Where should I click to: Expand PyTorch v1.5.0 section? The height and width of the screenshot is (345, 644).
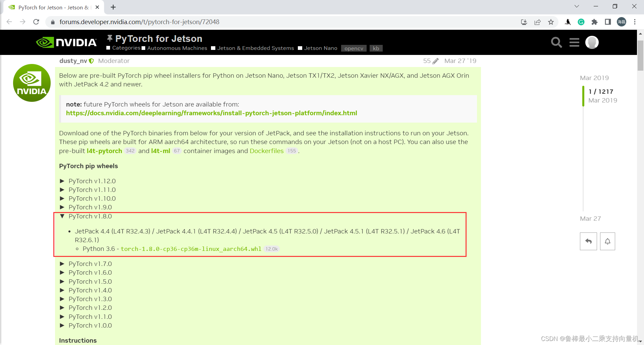click(x=86, y=282)
